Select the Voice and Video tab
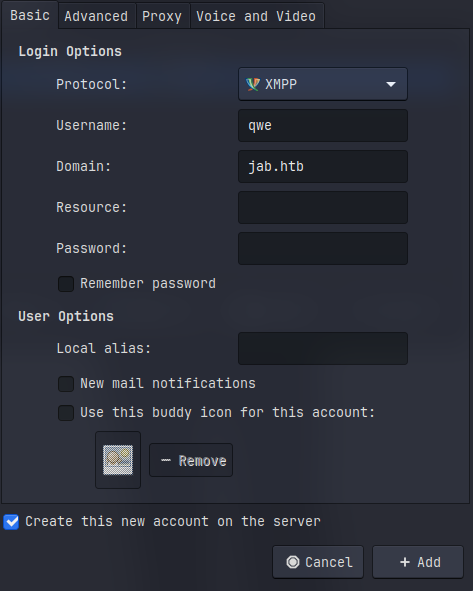Image resolution: width=473 pixels, height=591 pixels. [x=256, y=16]
